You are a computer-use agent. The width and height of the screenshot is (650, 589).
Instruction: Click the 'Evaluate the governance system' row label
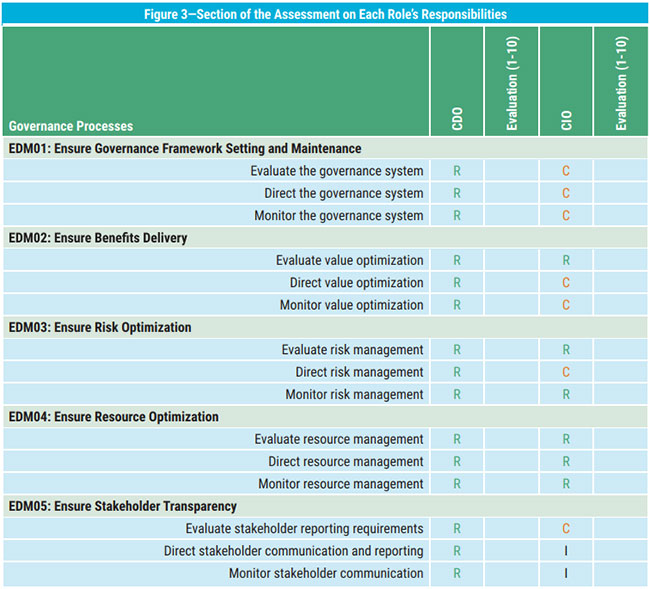point(337,171)
